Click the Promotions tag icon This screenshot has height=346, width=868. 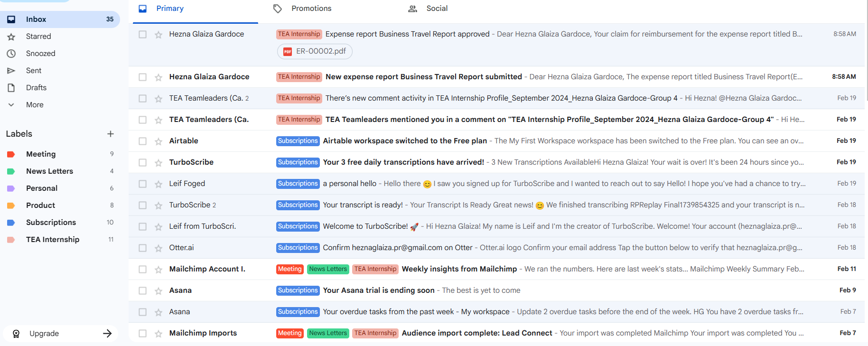coord(278,9)
